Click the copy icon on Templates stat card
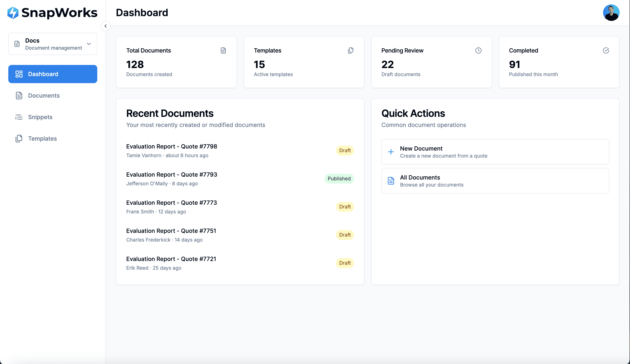 351,50
